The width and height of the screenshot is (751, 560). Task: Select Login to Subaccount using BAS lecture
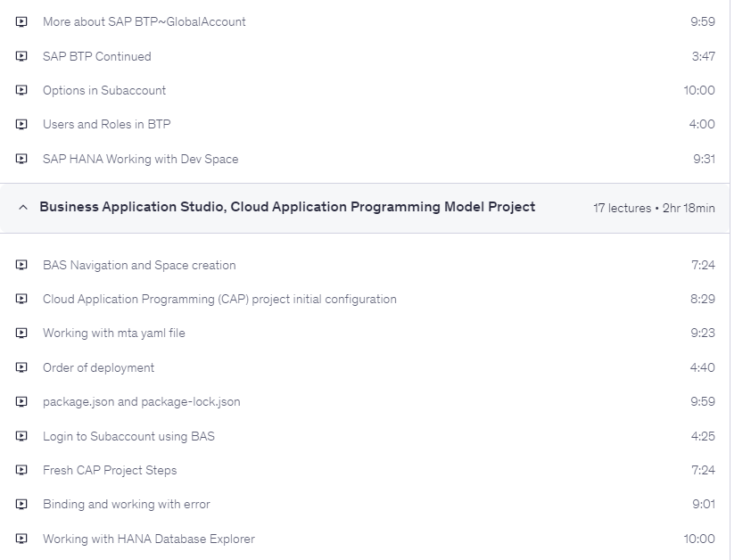pos(128,437)
